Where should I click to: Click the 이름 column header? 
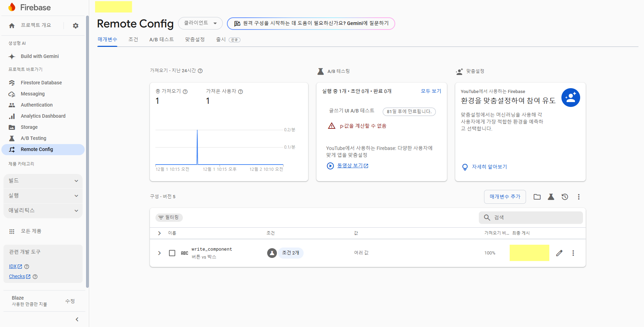click(x=172, y=233)
